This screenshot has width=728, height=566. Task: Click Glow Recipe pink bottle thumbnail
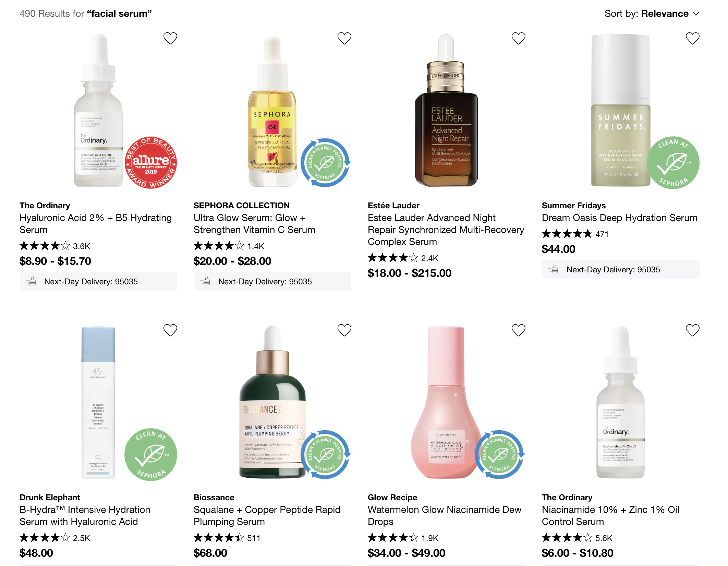pos(446,402)
